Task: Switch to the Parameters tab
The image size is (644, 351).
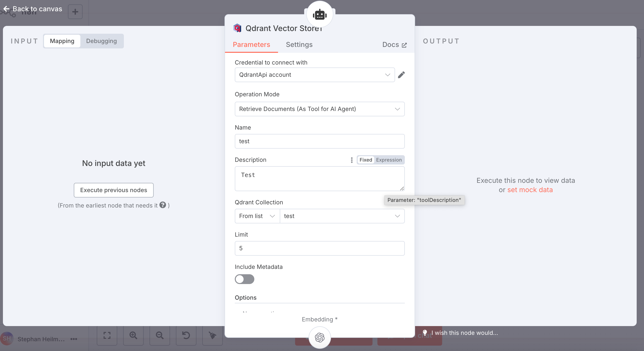Action: [x=251, y=45]
